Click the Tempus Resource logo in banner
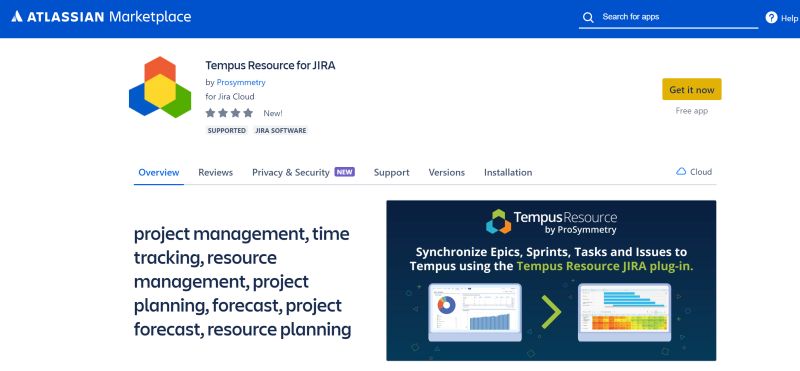Viewport: 800px width, 371px height. point(551,221)
